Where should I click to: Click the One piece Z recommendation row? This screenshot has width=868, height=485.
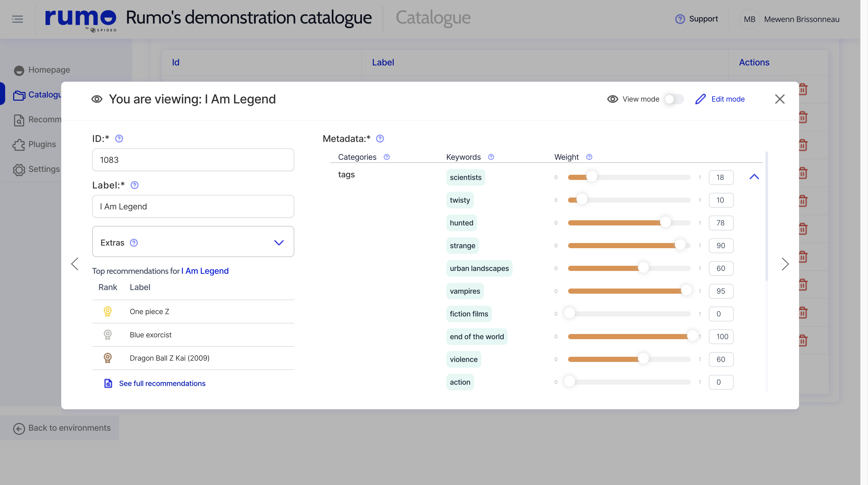[193, 312]
